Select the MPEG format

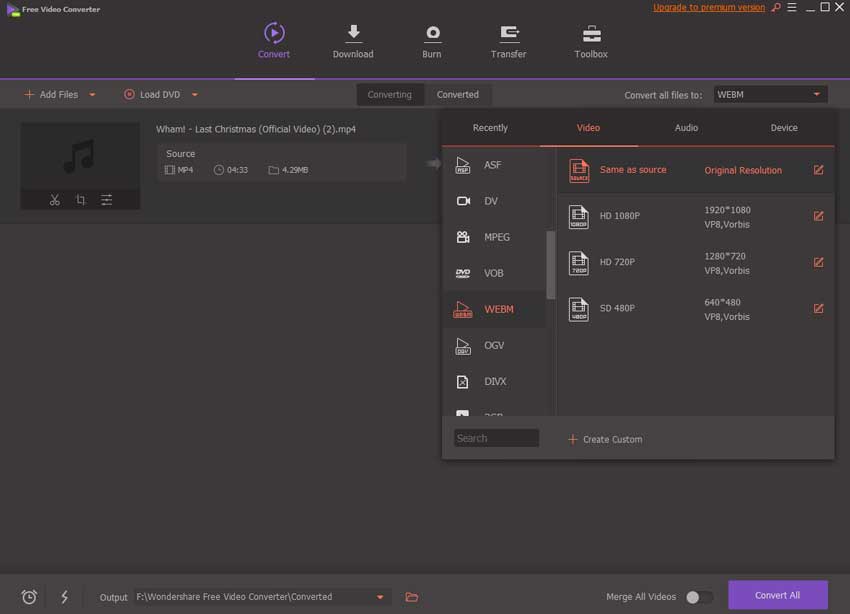[x=495, y=237]
